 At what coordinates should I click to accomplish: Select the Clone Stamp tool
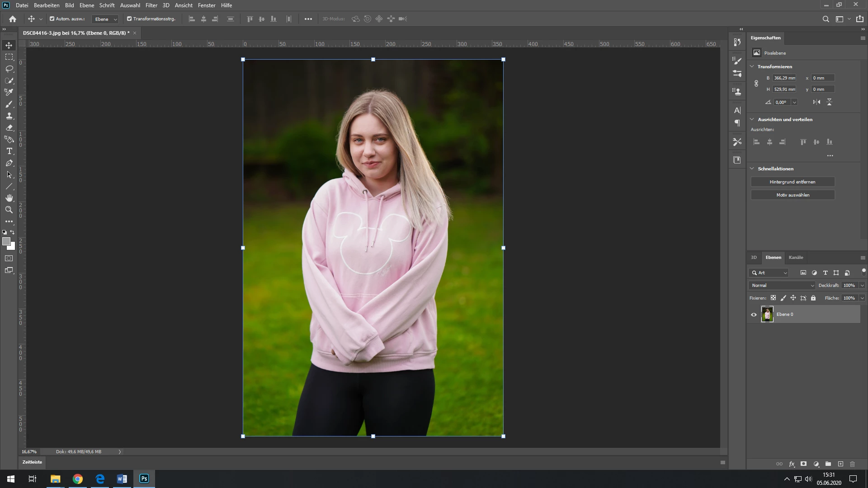tap(9, 116)
